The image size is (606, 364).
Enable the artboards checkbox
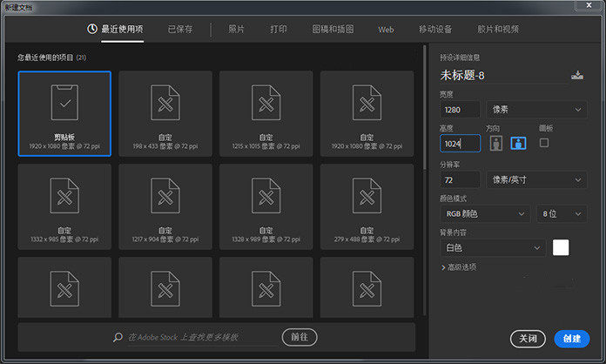click(544, 143)
